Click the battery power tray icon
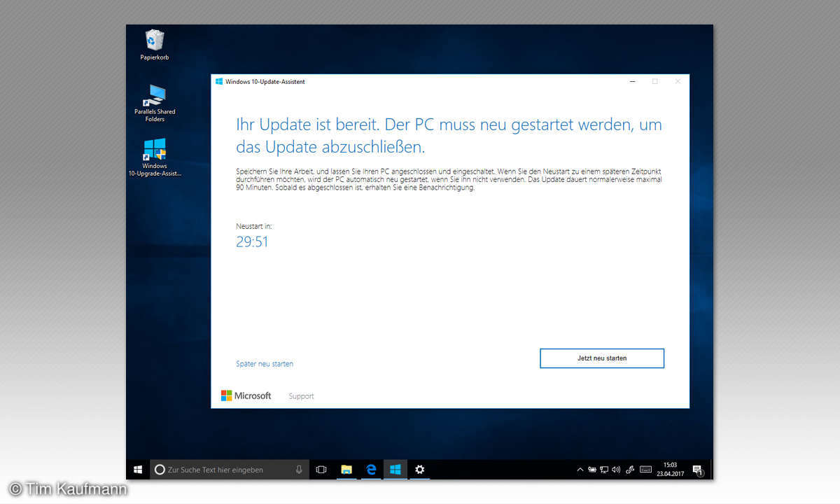The width and height of the screenshot is (840, 504). (592, 470)
